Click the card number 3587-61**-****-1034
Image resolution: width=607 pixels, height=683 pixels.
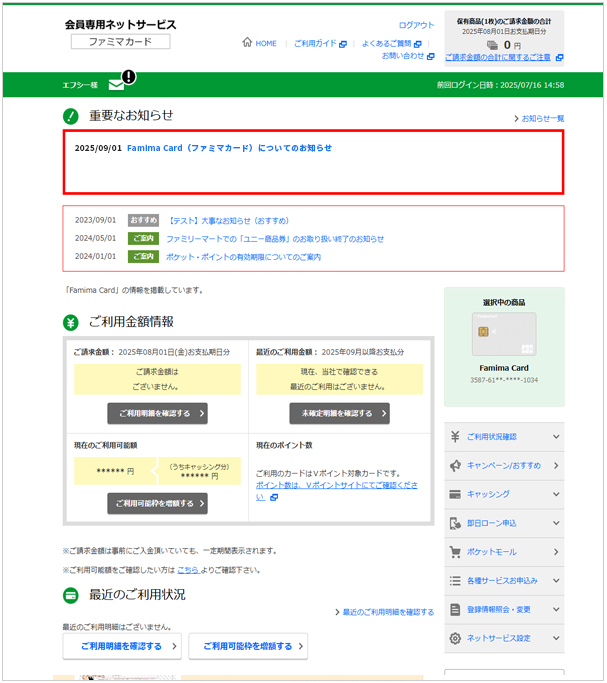click(x=504, y=380)
